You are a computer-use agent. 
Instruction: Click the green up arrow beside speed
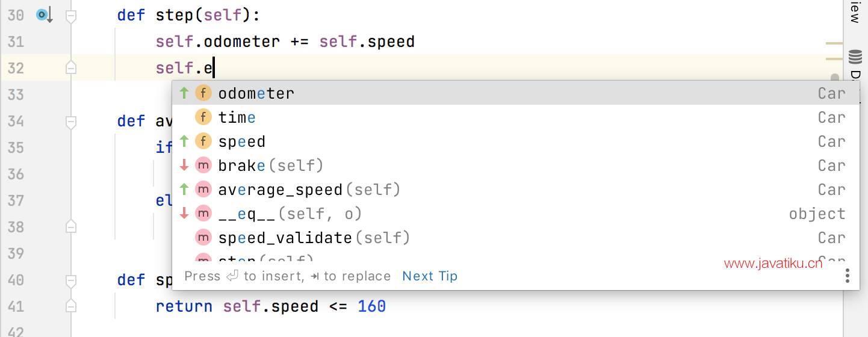click(184, 141)
